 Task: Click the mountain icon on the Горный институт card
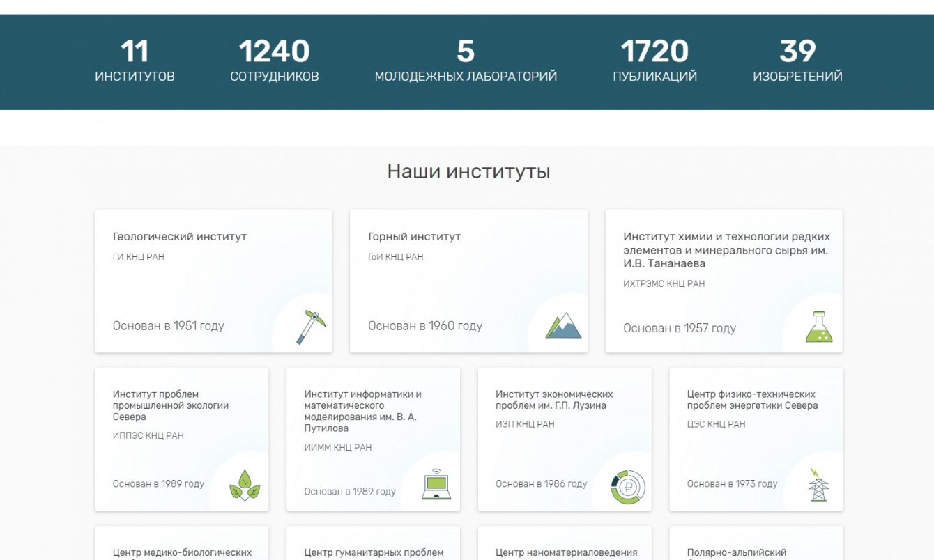pos(563,325)
